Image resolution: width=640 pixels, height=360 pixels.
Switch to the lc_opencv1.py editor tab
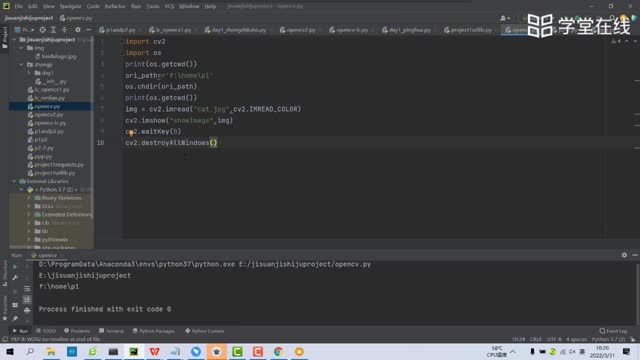click(171, 30)
